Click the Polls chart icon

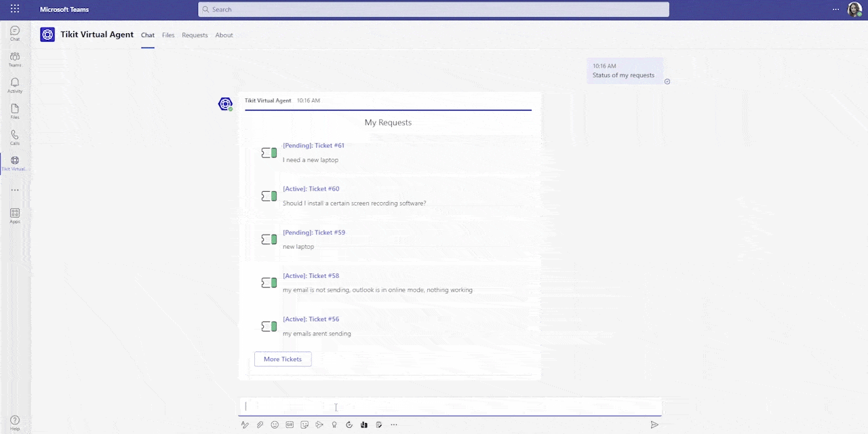tap(364, 425)
